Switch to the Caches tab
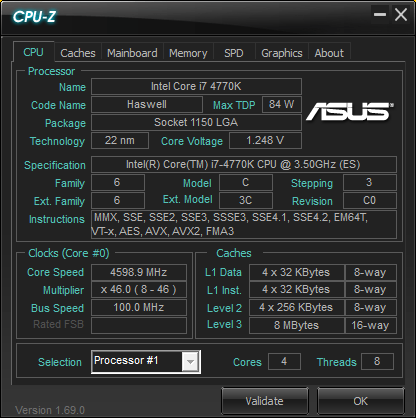 (78, 53)
